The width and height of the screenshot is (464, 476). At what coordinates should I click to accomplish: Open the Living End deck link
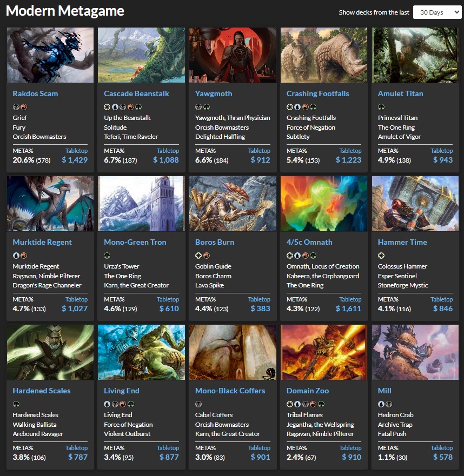[122, 391]
